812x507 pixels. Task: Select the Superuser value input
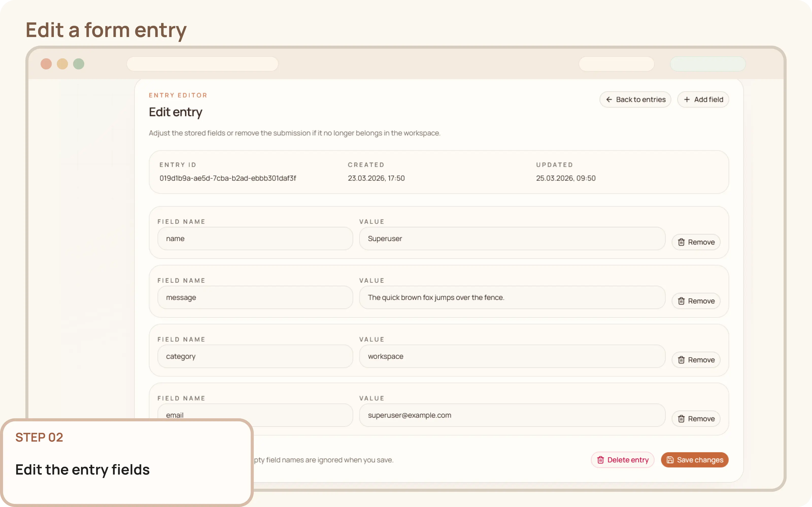[512, 238]
